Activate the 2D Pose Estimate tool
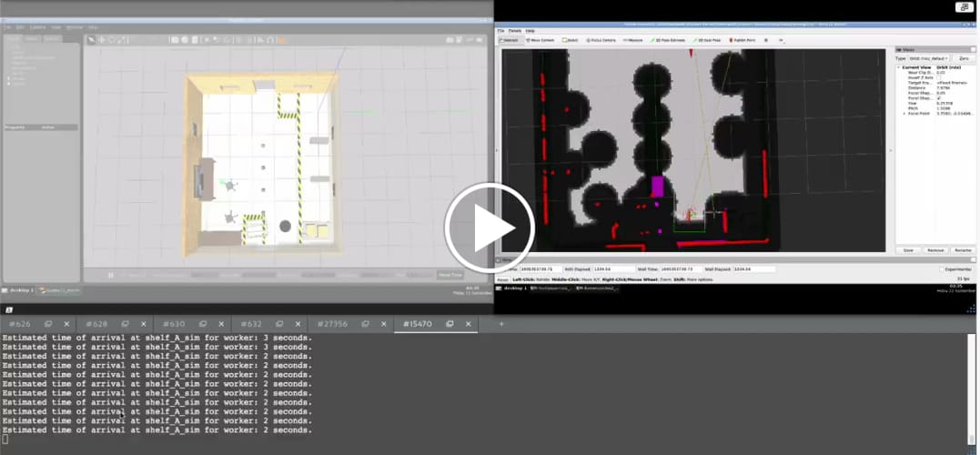Image resolution: width=980 pixels, height=455 pixels. point(668,40)
